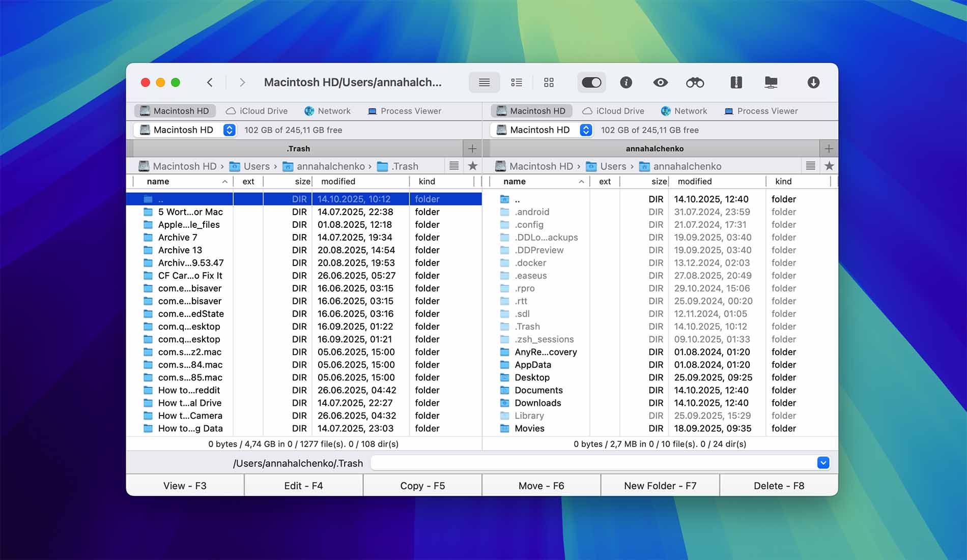Click the archive compress icon
Viewport: 967px width, 560px height.
coord(736,82)
